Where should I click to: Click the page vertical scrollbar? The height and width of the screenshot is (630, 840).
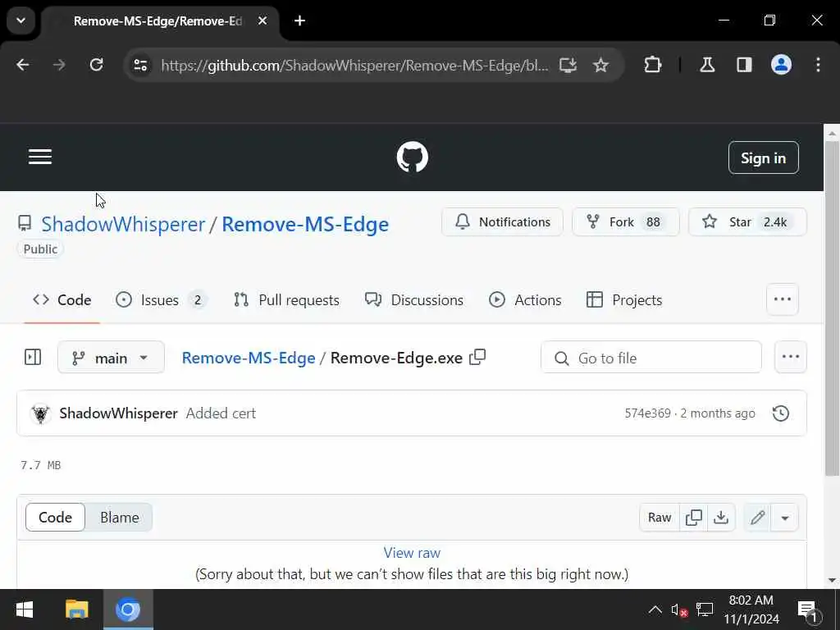pyautogui.click(x=832, y=308)
